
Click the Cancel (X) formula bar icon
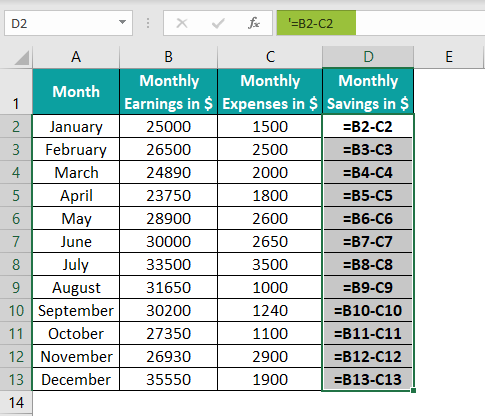(x=182, y=23)
